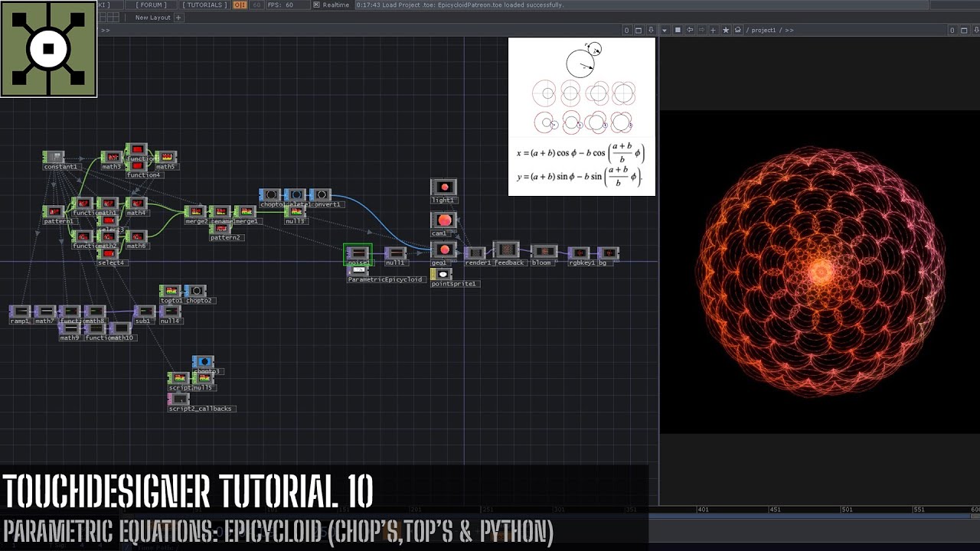Open the TUTORIALS link in top bar
The image size is (980, 551).
click(x=204, y=5)
